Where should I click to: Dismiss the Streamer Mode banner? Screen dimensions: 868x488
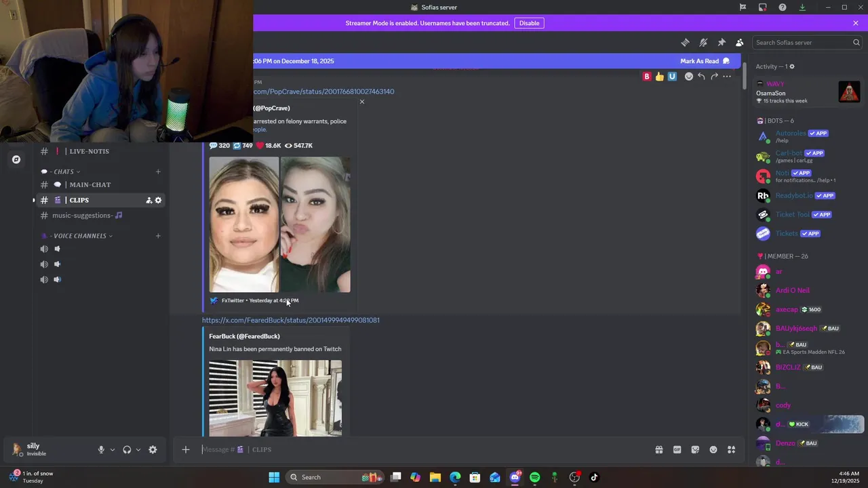click(856, 23)
